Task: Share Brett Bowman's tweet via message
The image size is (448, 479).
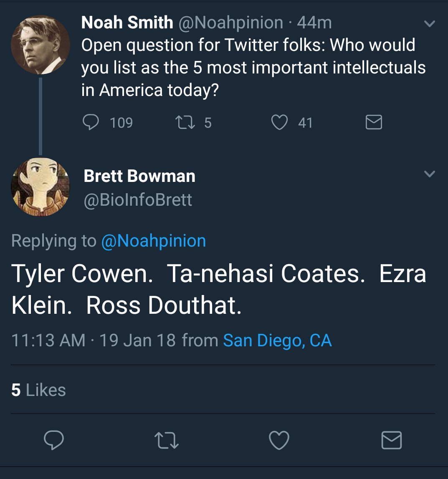Action: pos(392,440)
